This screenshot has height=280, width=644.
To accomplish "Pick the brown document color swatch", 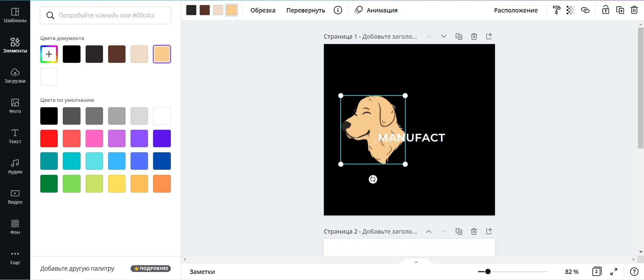I will click(x=117, y=54).
